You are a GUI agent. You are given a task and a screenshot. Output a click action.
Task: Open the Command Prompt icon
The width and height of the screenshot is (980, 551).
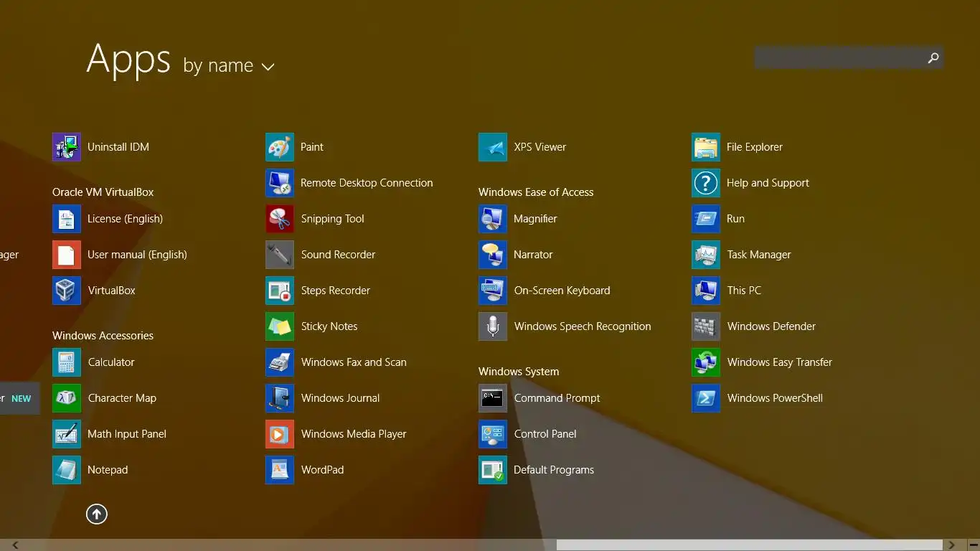[493, 398]
